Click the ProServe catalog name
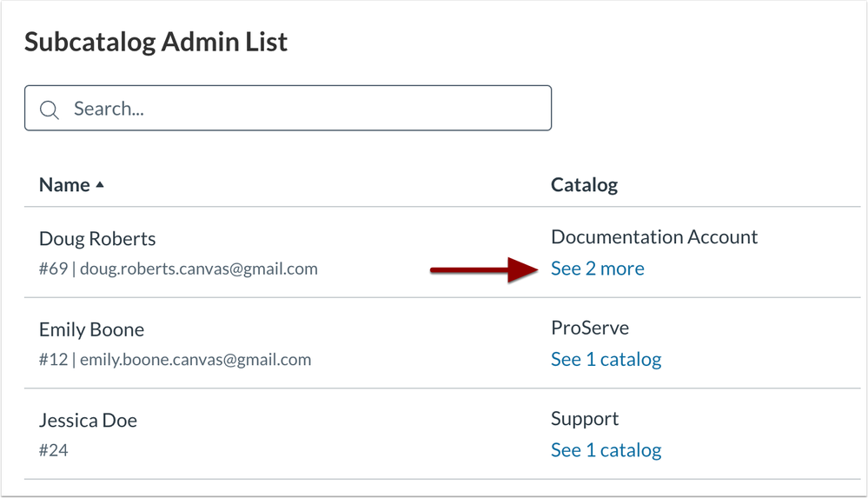This screenshot has width=868, height=498. 589,328
